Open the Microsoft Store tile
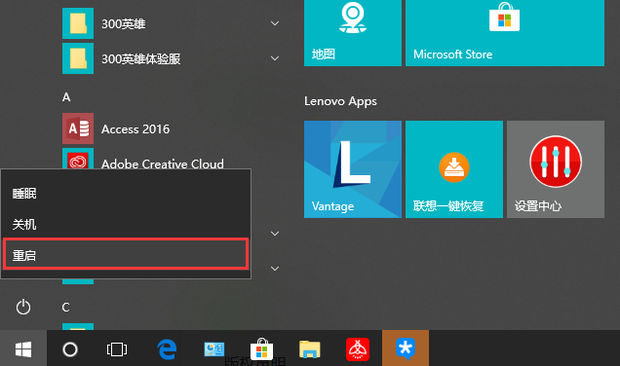Image resolution: width=620 pixels, height=366 pixels. pos(505,33)
